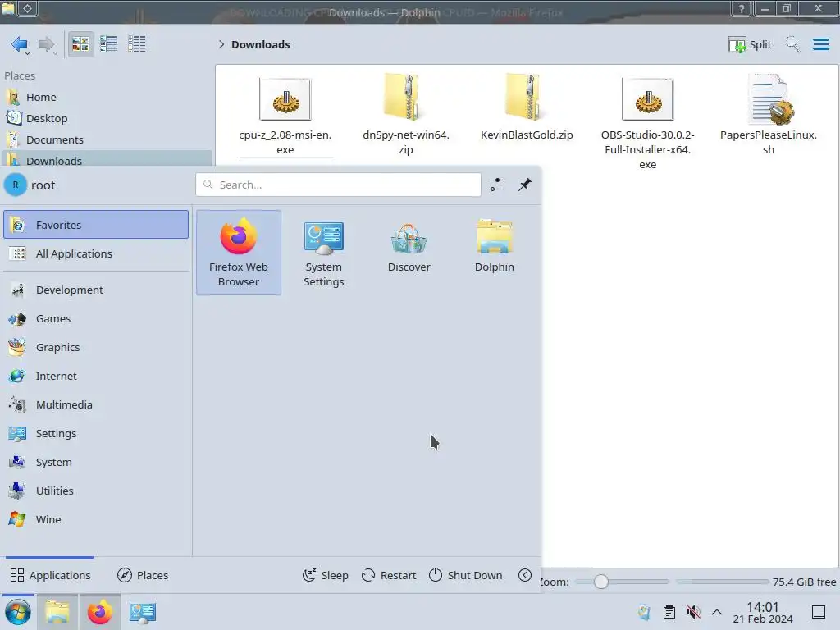Image resolution: width=840 pixels, height=630 pixels.
Task: Click the Split view button
Action: click(x=750, y=44)
